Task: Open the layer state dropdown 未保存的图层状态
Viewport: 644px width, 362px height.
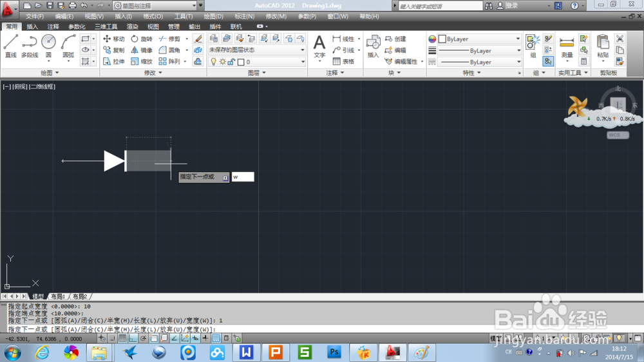Action: (257, 50)
